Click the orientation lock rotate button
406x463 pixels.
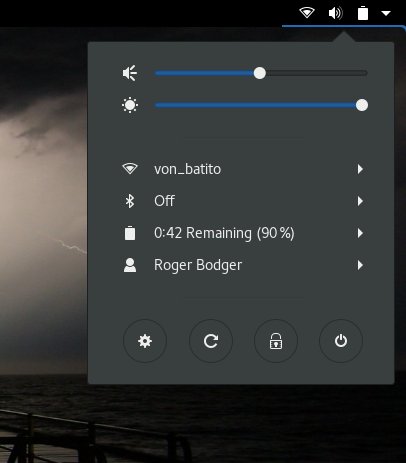point(211,341)
